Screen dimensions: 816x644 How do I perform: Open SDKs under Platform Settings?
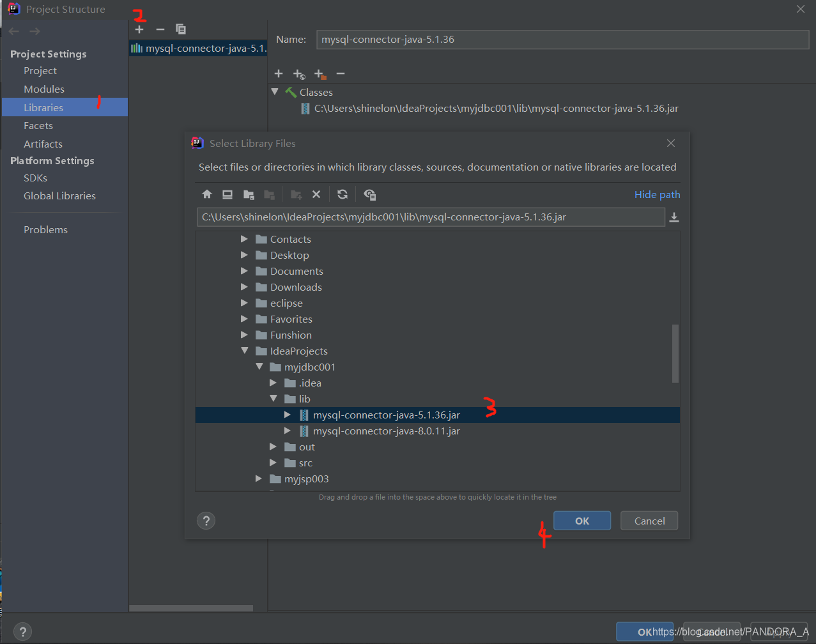[x=35, y=178]
